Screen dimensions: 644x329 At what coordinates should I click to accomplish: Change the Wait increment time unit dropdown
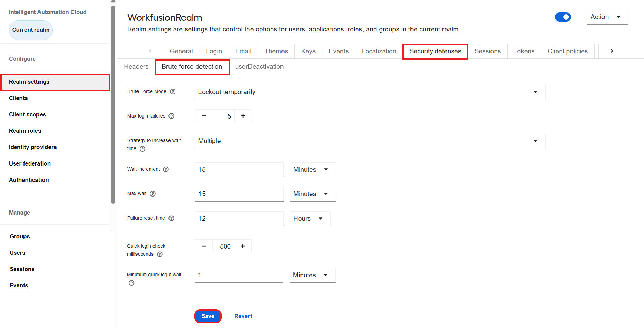313,170
